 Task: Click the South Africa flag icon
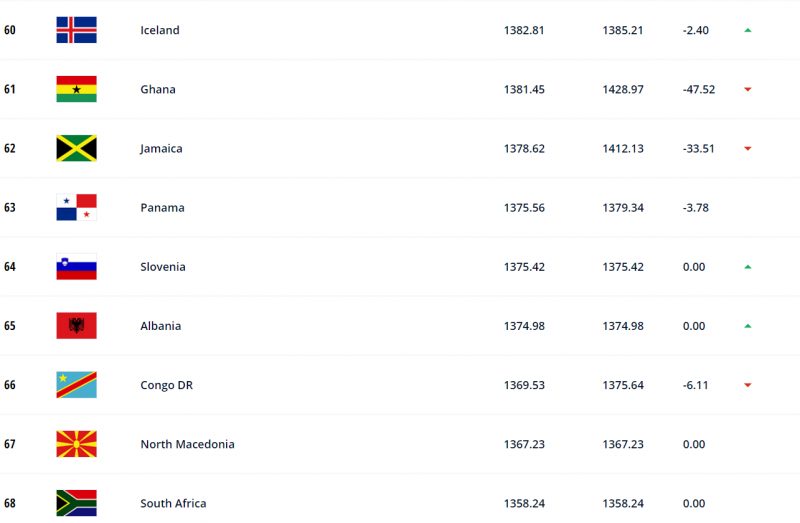pyautogui.click(x=77, y=504)
